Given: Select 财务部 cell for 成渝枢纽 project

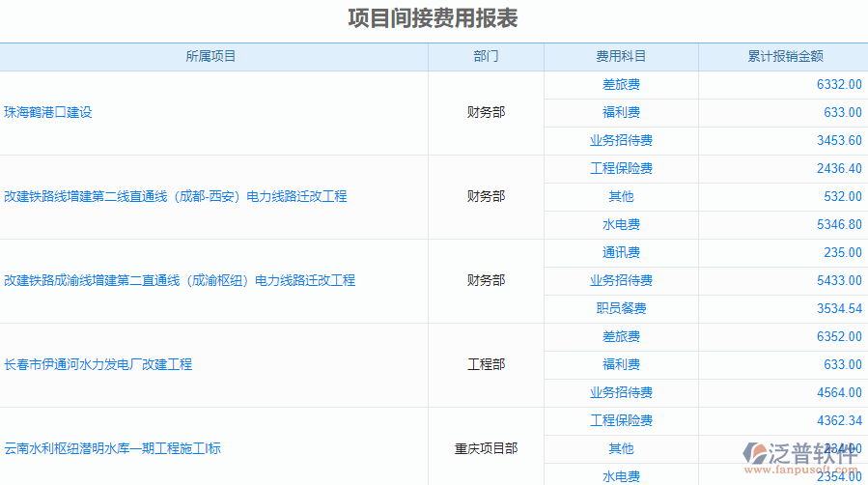Looking at the screenshot, I should [x=486, y=281].
